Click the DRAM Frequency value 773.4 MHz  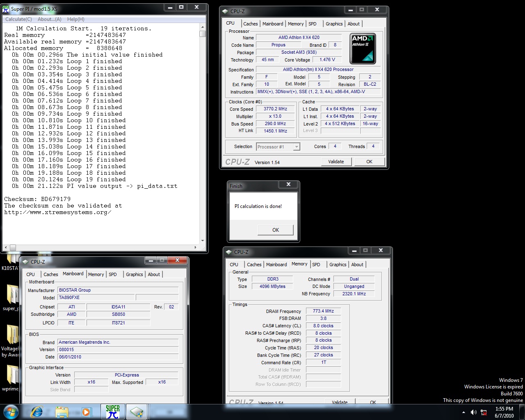click(324, 311)
